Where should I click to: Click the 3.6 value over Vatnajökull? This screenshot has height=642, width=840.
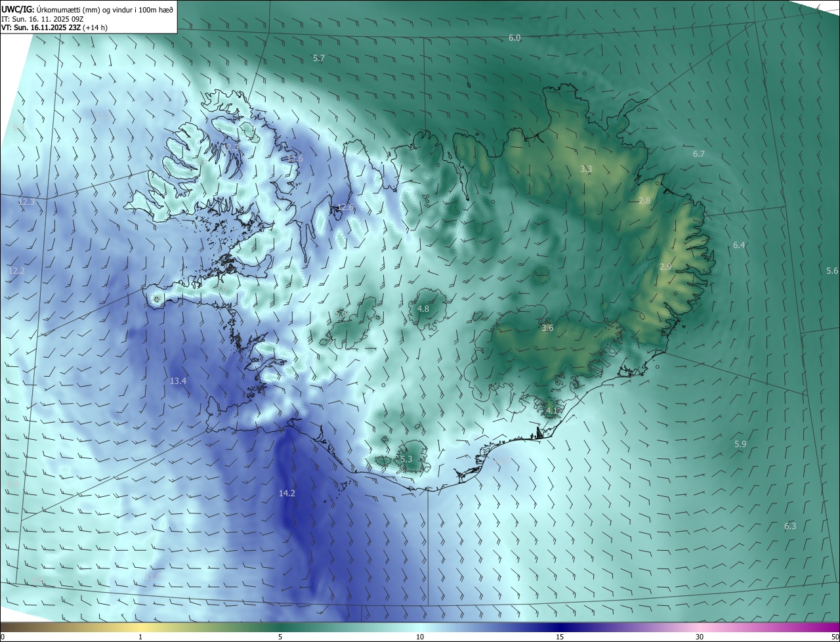pos(547,328)
